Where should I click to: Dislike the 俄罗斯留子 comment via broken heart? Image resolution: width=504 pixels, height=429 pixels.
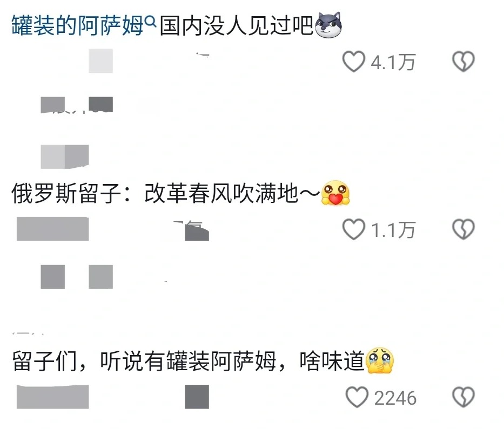[463, 229]
